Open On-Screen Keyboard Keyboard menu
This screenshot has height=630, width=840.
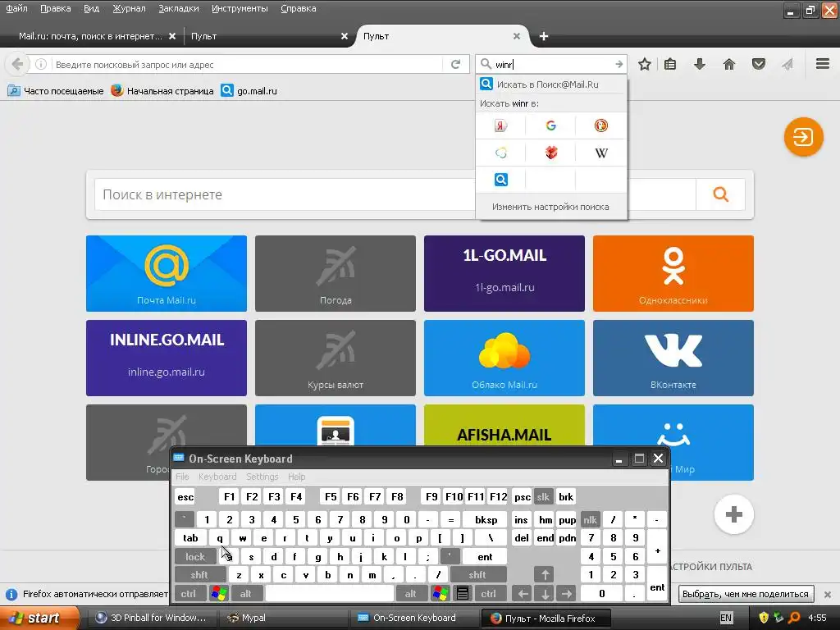[x=217, y=477]
